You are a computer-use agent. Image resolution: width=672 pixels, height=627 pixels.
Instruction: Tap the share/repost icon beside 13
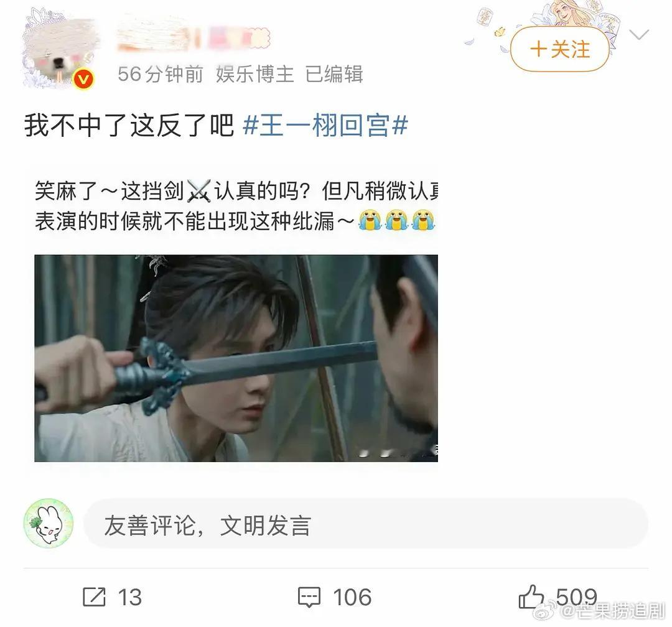[94, 597]
